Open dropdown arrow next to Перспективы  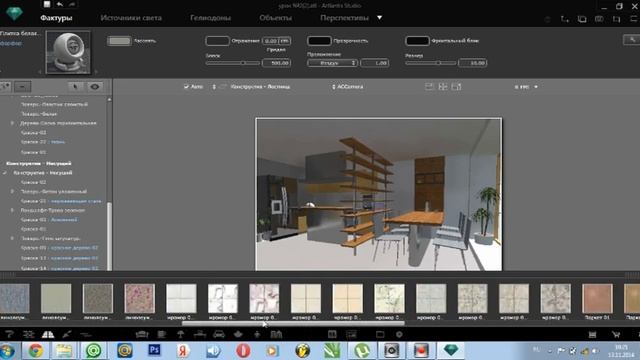coord(380,18)
